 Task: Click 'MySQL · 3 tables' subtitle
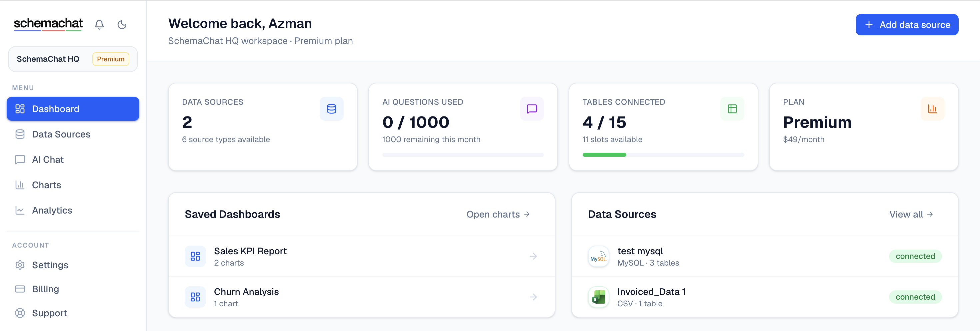(648, 263)
